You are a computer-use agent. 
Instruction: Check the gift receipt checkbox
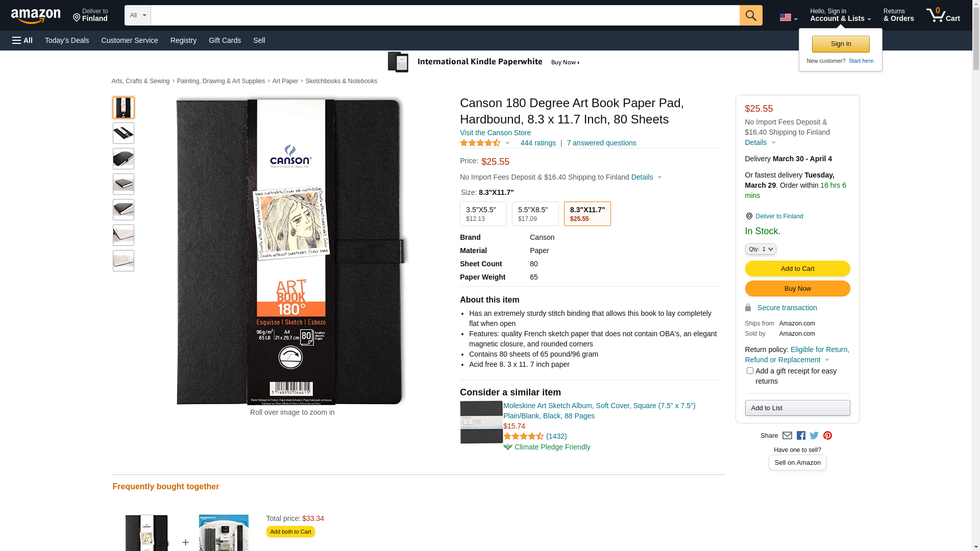coord(750,371)
